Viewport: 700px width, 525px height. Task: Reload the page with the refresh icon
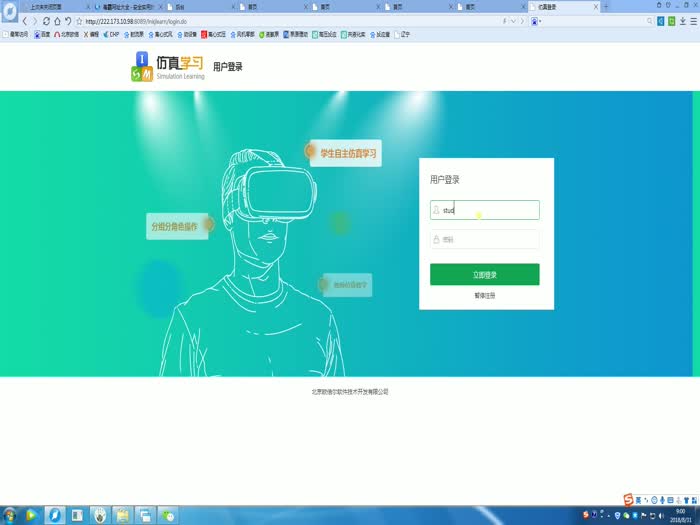click(46, 21)
